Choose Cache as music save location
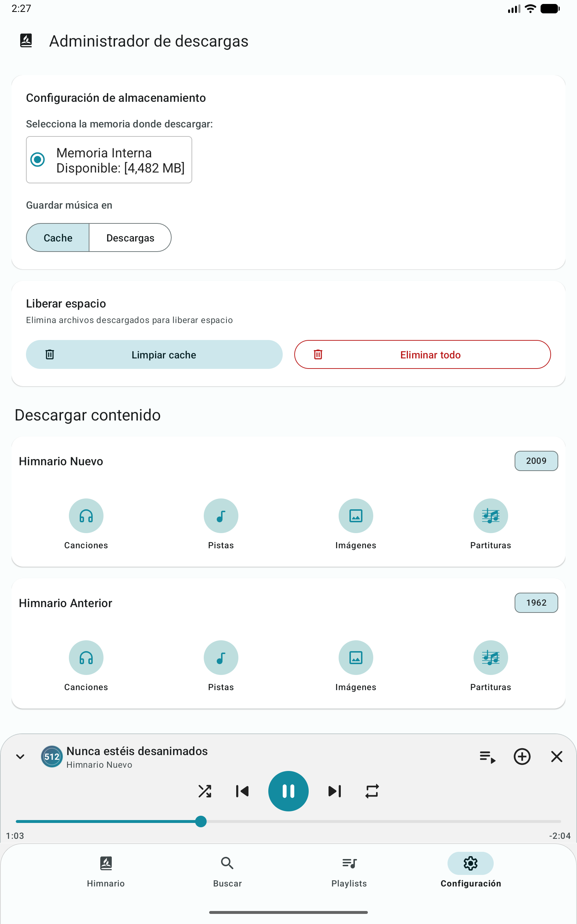 pos(58,237)
